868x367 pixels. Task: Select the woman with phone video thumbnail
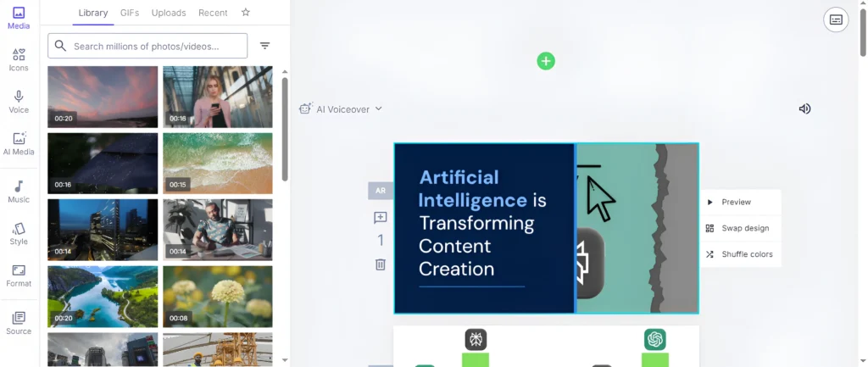click(218, 97)
